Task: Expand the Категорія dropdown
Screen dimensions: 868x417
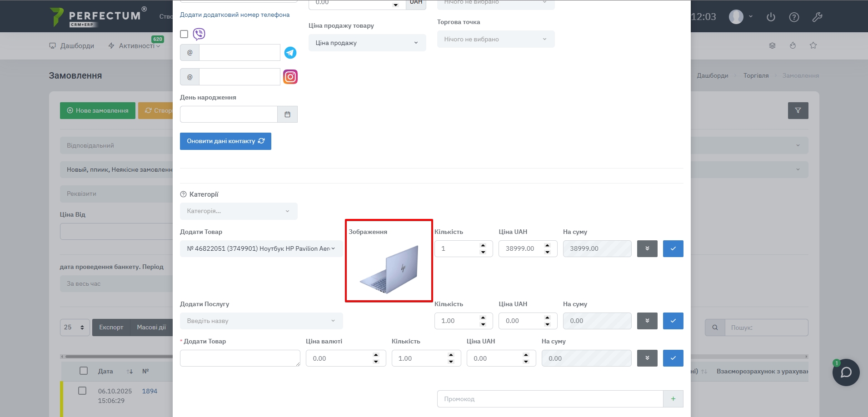Action: coord(239,211)
